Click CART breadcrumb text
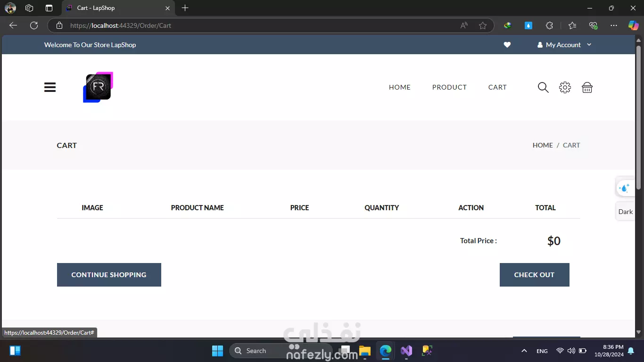This screenshot has height=362, width=644. [571, 145]
